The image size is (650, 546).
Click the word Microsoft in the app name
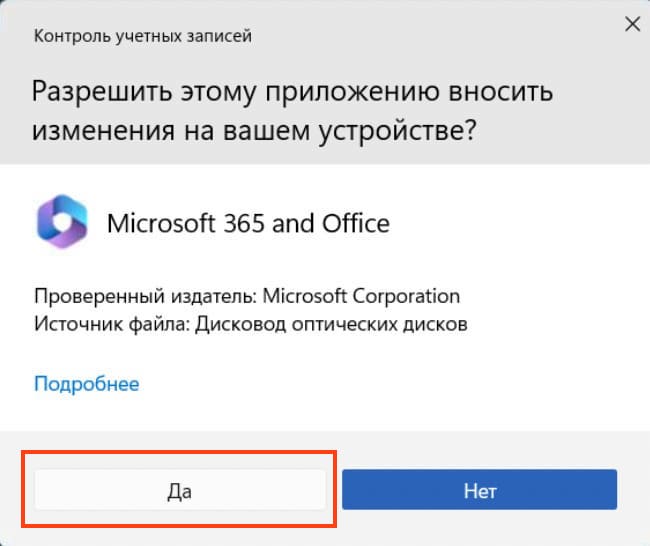162,221
